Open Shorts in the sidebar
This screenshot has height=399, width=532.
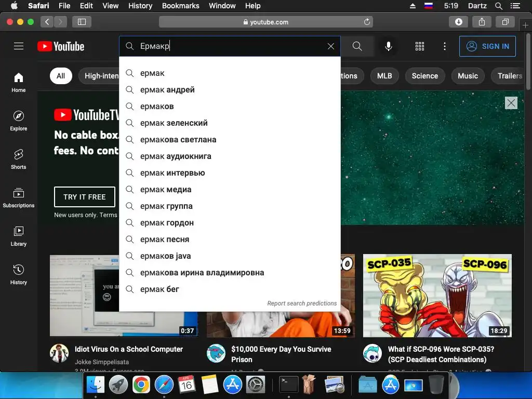pyautogui.click(x=19, y=159)
